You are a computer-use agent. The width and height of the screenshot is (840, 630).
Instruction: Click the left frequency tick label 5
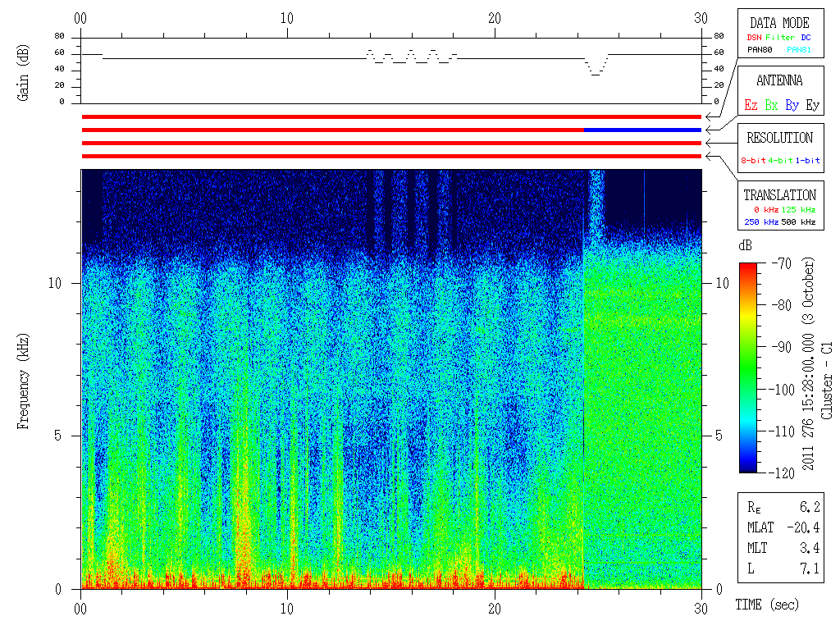pyautogui.click(x=58, y=436)
